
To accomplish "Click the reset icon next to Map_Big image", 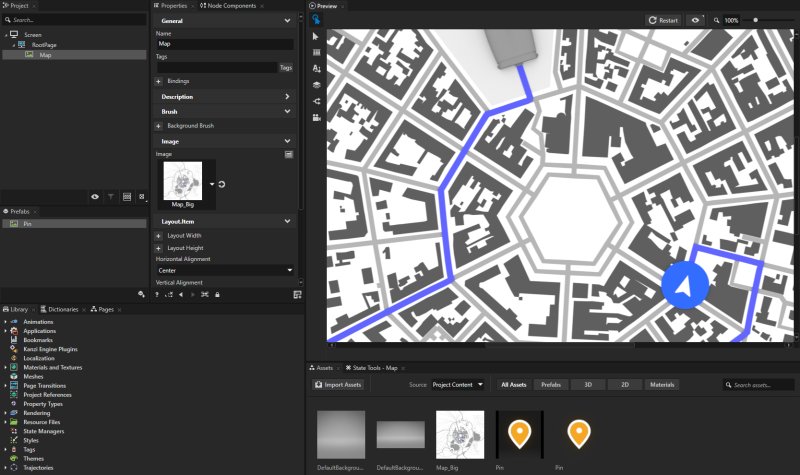I will pyautogui.click(x=220, y=184).
